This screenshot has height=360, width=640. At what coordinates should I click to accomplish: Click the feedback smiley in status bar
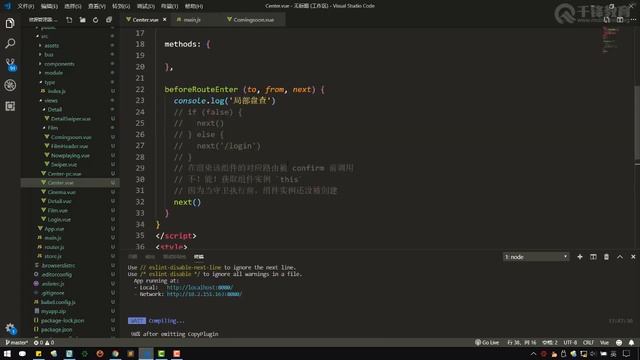[x=619, y=342]
